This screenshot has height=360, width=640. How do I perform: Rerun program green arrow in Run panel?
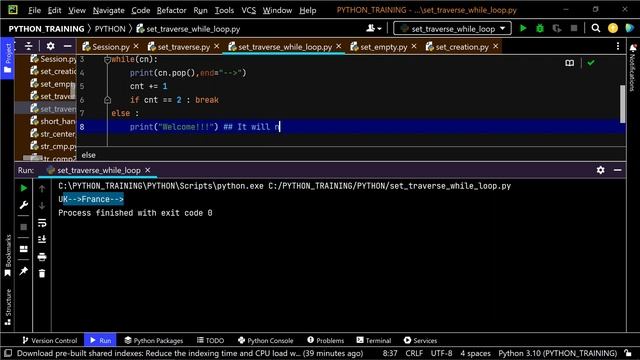click(24, 188)
